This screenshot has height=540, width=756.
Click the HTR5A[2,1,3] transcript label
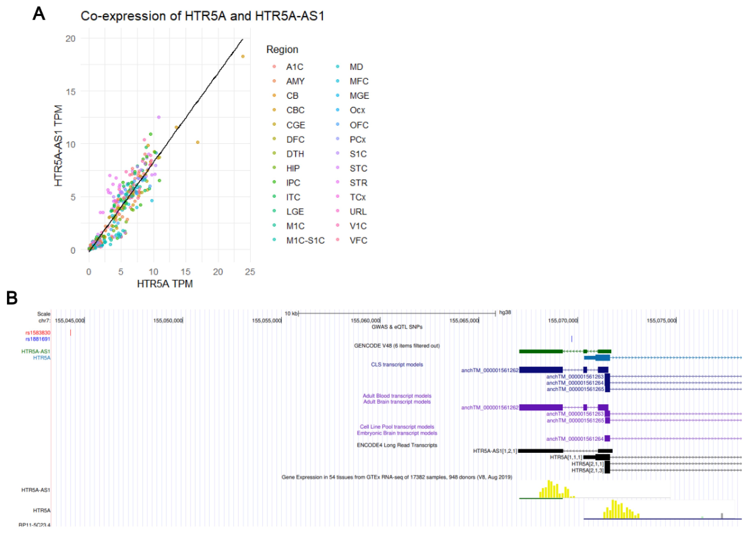pos(587,470)
